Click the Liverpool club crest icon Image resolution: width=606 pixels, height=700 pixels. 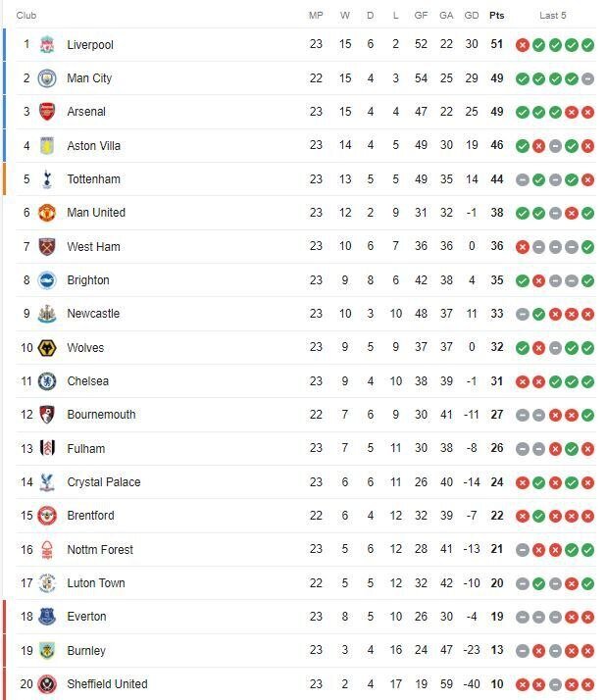click(47, 45)
